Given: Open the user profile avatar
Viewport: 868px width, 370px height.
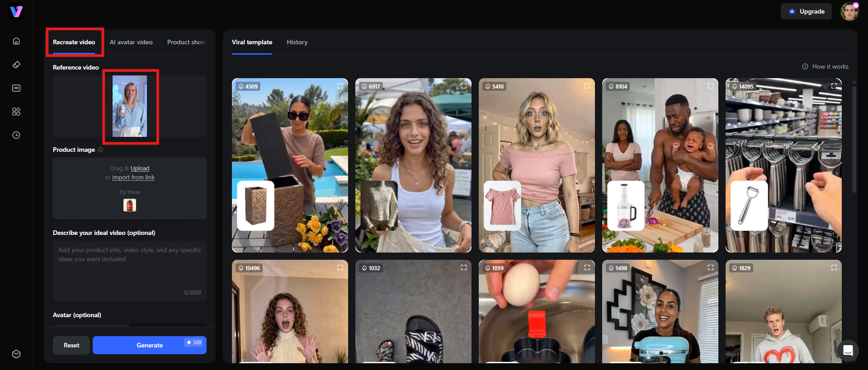Looking at the screenshot, I should [849, 11].
